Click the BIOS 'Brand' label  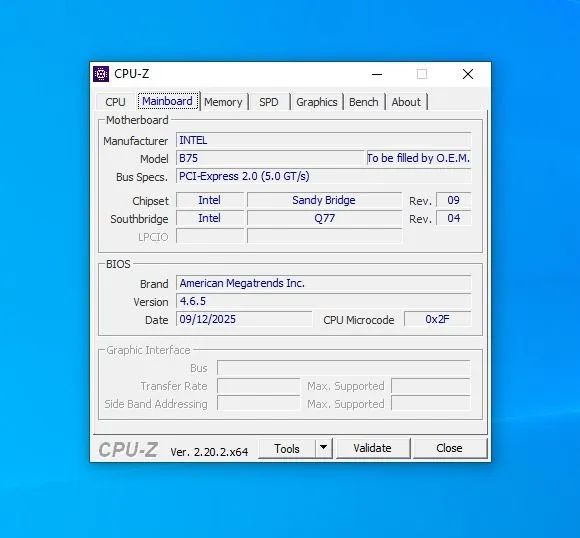coord(154,284)
